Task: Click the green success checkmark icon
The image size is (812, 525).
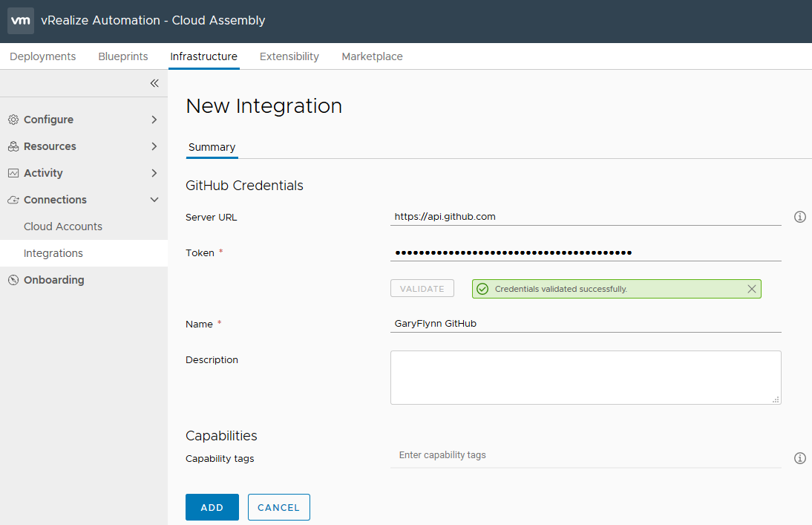Action: pos(482,289)
